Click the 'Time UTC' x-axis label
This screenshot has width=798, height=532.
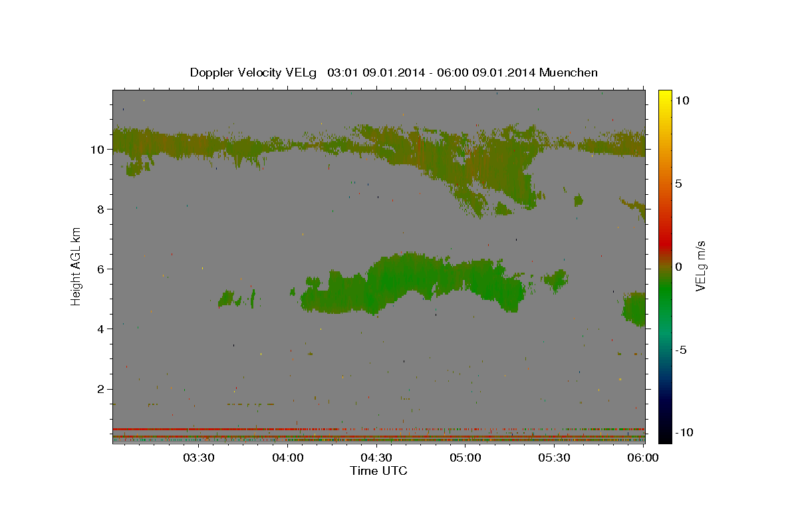(x=378, y=471)
